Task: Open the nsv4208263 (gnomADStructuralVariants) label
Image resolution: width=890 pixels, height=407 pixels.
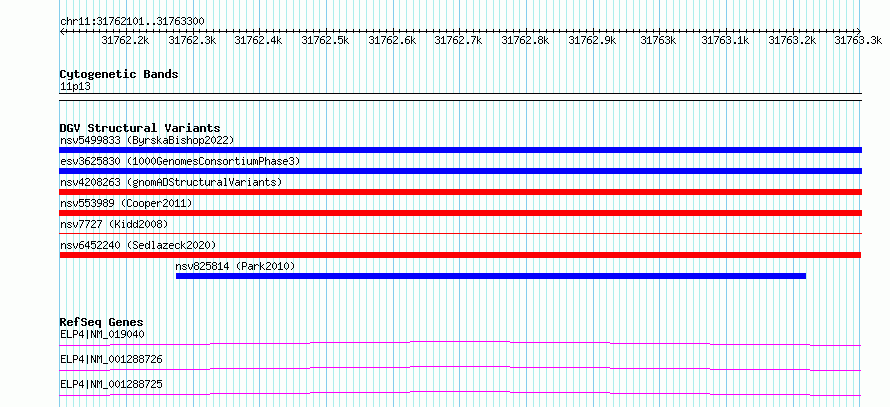Action: [171, 182]
